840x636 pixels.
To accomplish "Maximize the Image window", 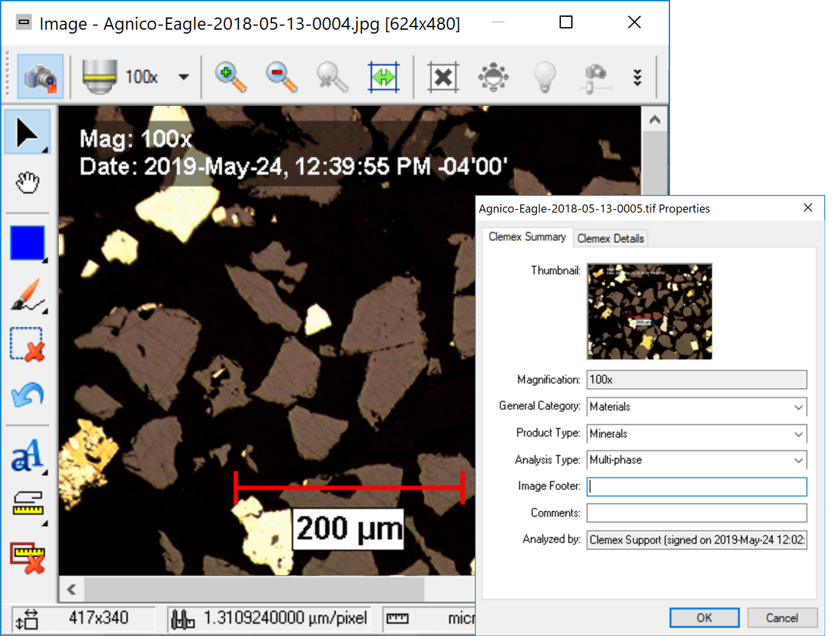I will point(566,23).
